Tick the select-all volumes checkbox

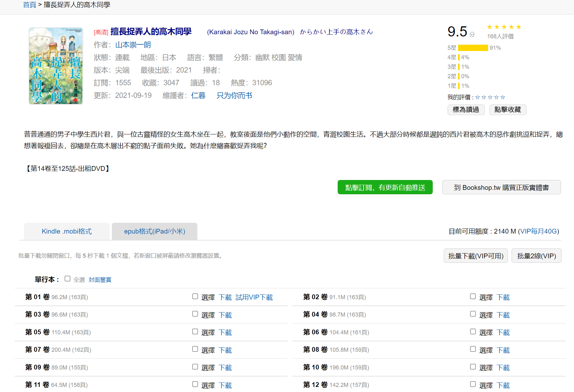coord(67,279)
